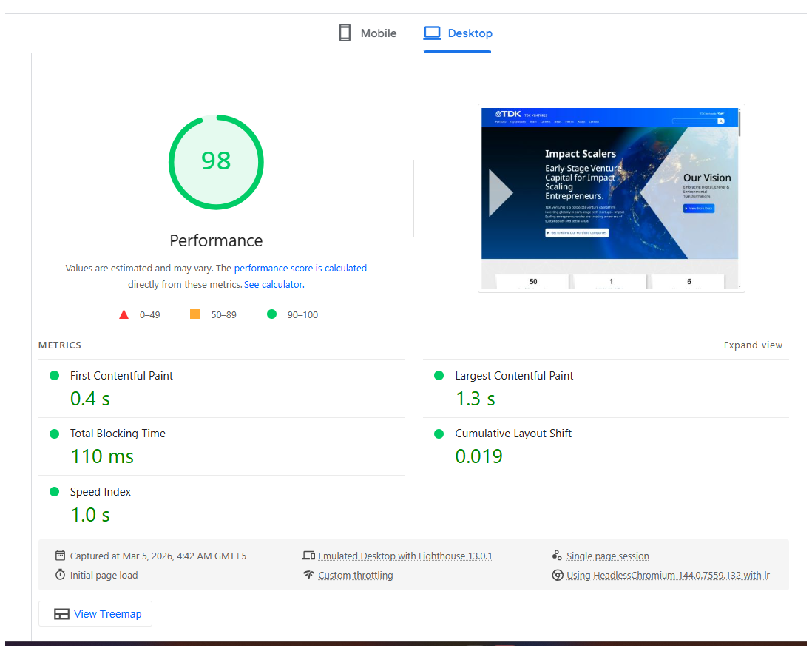Click the green dot beside First Contentful Paint

54,375
